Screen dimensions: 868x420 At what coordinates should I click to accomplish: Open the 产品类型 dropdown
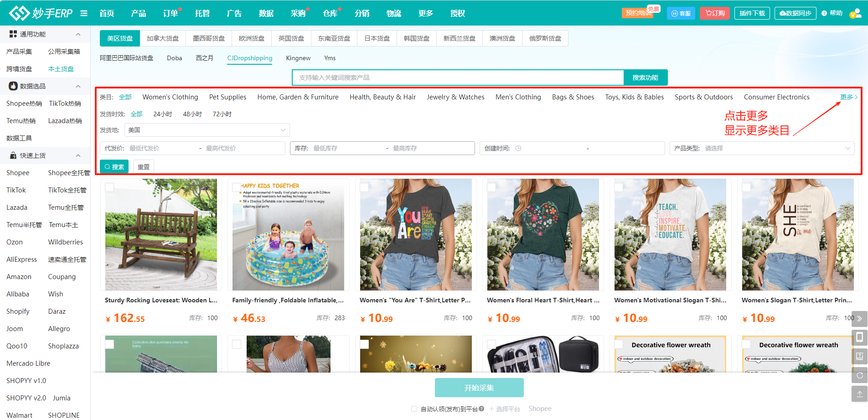762,148
